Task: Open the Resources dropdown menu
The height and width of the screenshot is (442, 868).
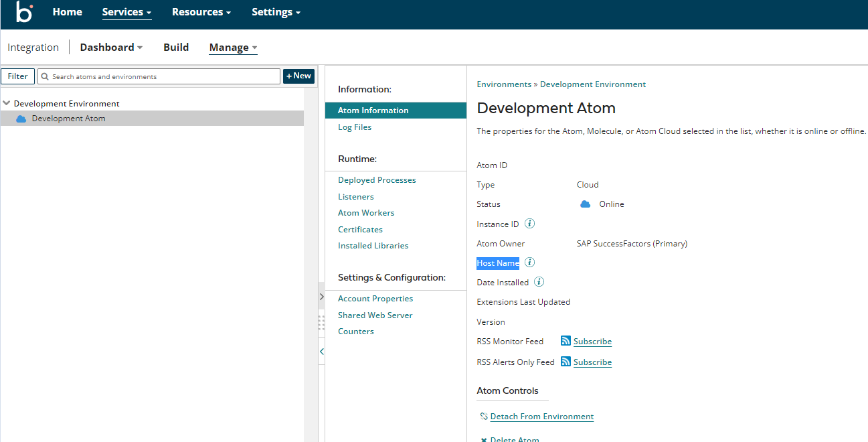Action: pyautogui.click(x=201, y=12)
